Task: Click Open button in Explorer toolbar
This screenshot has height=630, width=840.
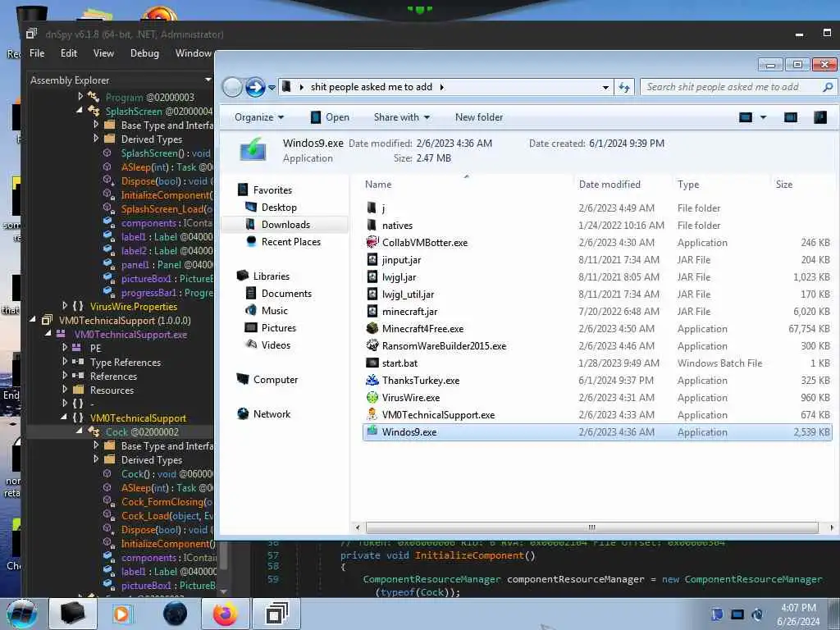Action: [x=330, y=117]
